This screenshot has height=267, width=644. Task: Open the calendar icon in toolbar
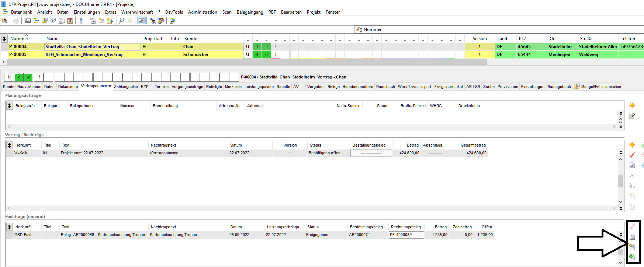(x=70, y=21)
